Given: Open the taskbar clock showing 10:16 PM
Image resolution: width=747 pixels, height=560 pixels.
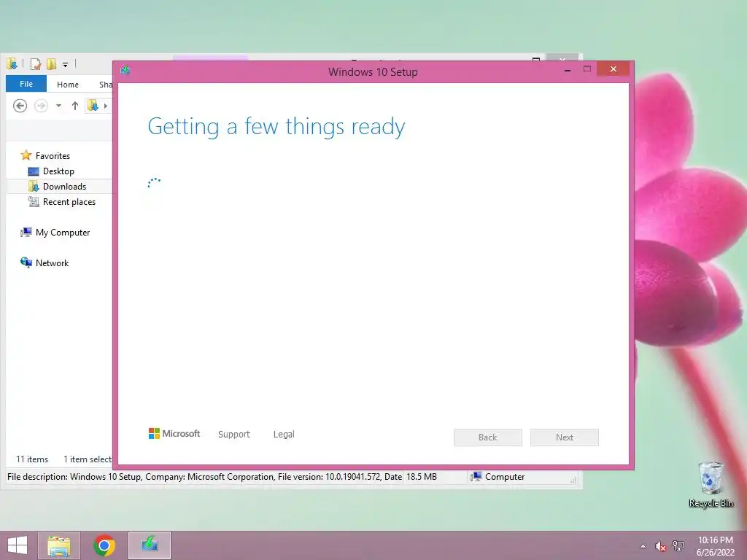Looking at the screenshot, I should coord(715,546).
